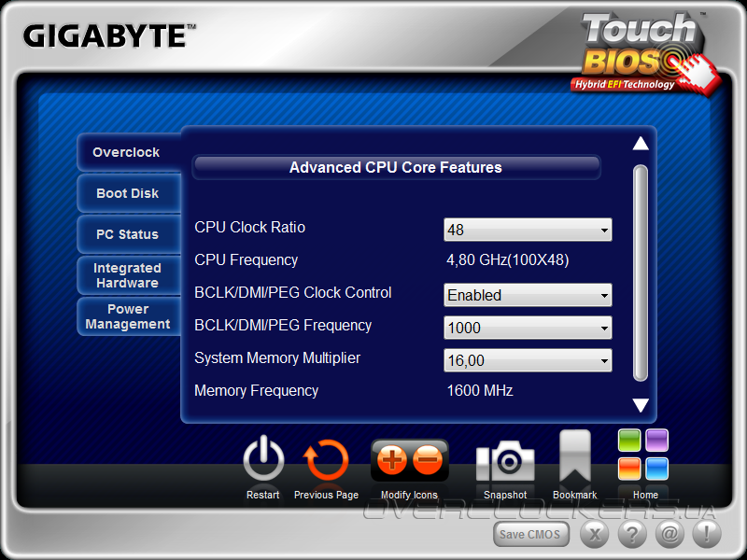Click the BCLK/DMI/PEG Clock Control label

[293, 292]
